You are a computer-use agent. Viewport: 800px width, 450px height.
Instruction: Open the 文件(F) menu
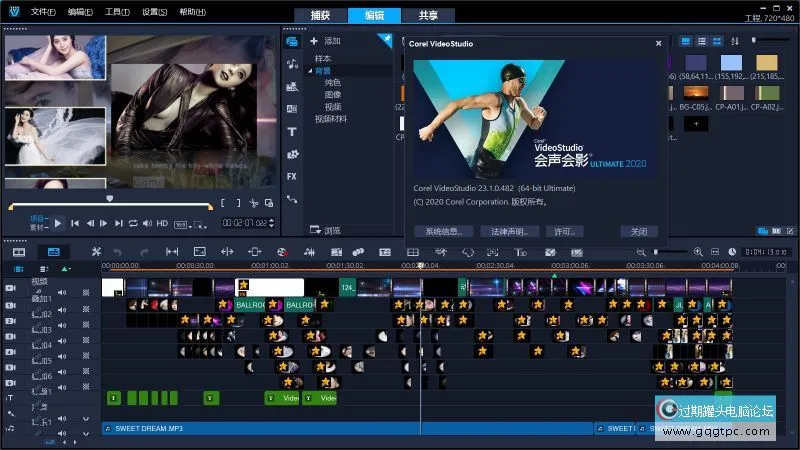point(43,12)
